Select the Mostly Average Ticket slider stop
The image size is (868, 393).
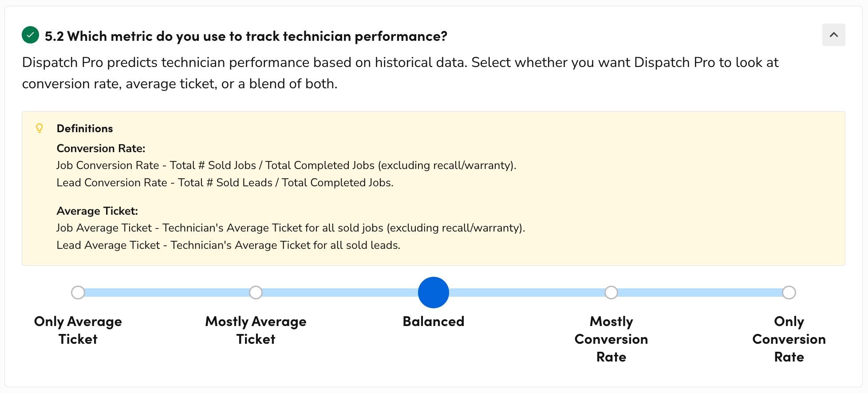256,292
